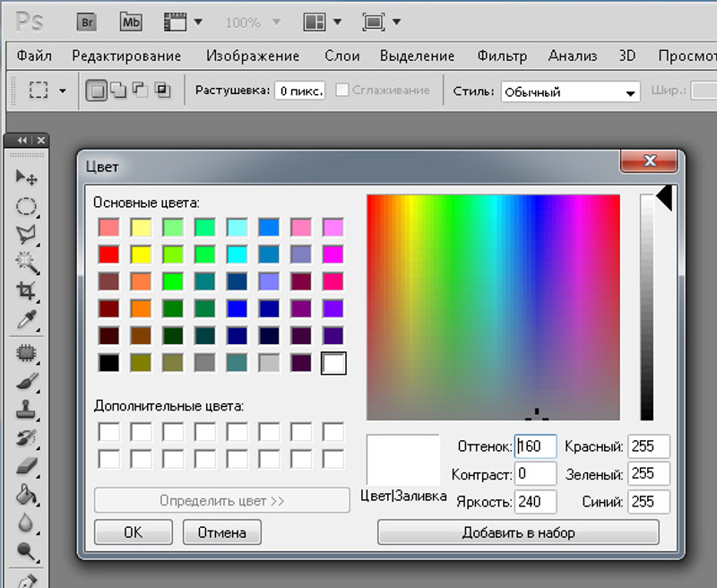The image size is (717, 588).
Task: Launch Adobe Bridge from the Br icon
Action: [88, 22]
